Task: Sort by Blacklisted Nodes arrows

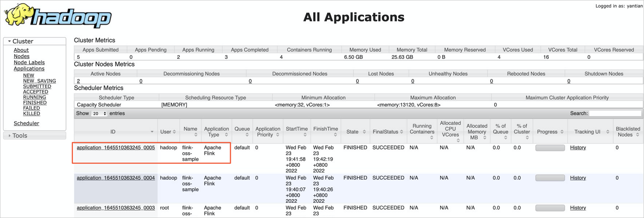Action: click(x=638, y=135)
